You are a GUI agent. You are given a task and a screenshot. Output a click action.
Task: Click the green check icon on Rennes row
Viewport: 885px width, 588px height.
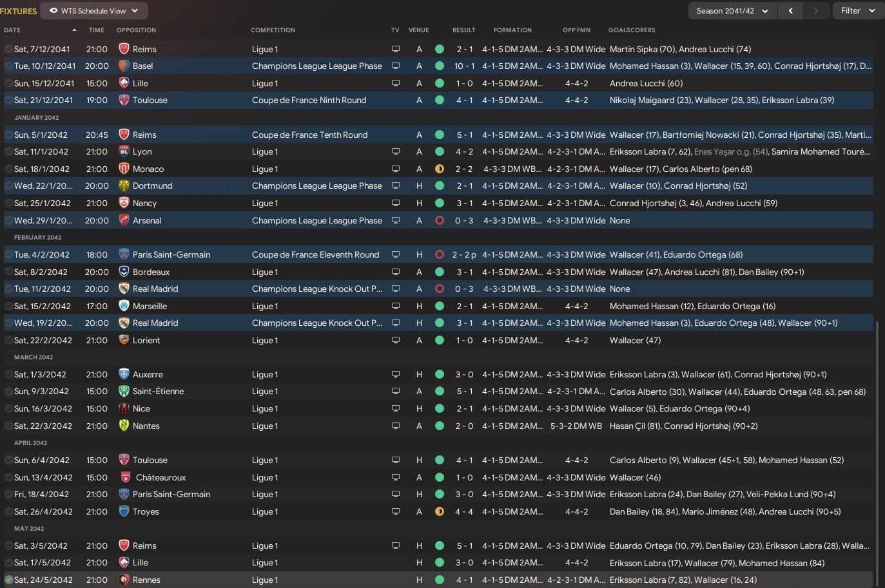tap(8, 580)
